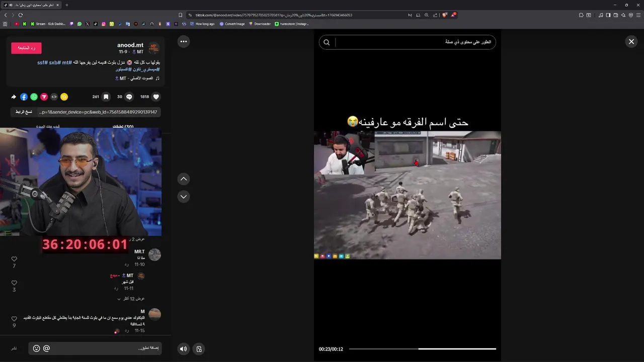Open MR.T commenter avatar
This screenshot has height=362, width=644.
(x=154, y=255)
